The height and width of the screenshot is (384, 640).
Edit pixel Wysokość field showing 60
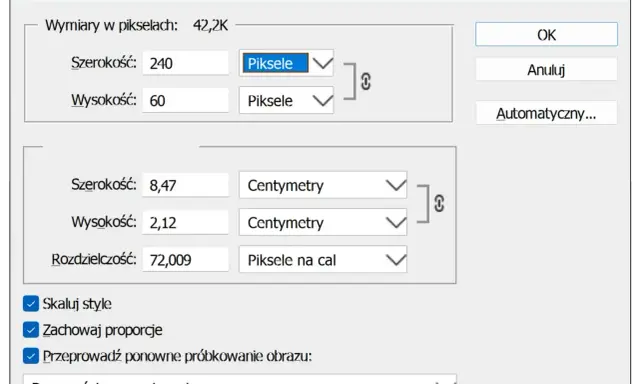point(185,100)
